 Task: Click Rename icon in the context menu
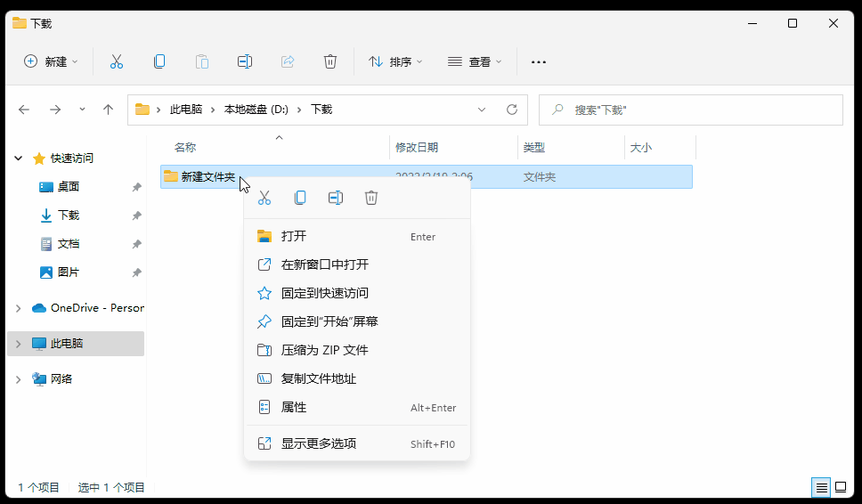coord(336,198)
